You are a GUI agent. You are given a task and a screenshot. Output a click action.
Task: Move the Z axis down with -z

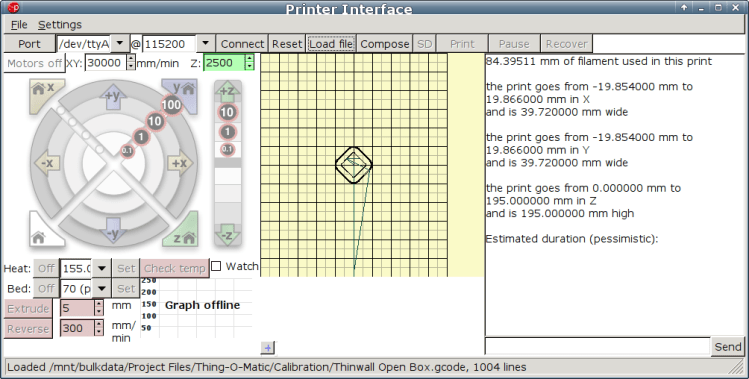227,235
